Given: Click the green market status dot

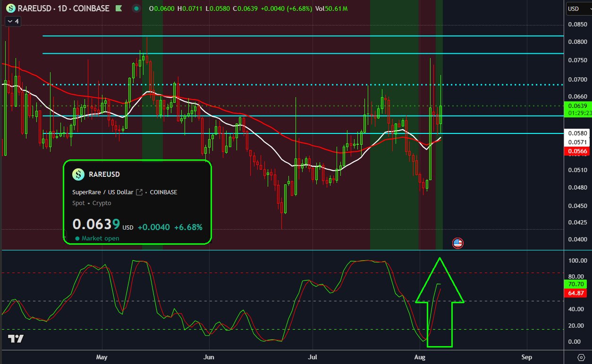Looking at the screenshot, I should [x=77, y=239].
